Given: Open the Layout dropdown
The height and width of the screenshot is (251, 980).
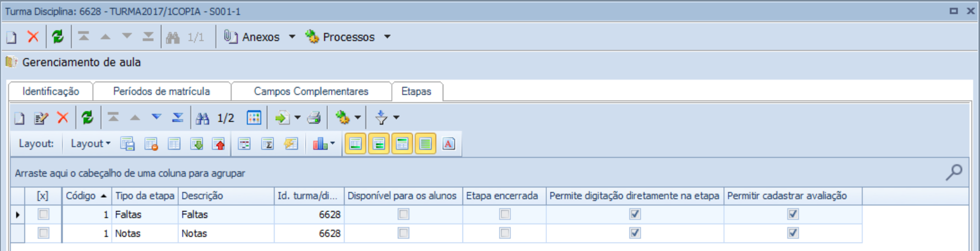Looking at the screenshot, I should click(90, 144).
